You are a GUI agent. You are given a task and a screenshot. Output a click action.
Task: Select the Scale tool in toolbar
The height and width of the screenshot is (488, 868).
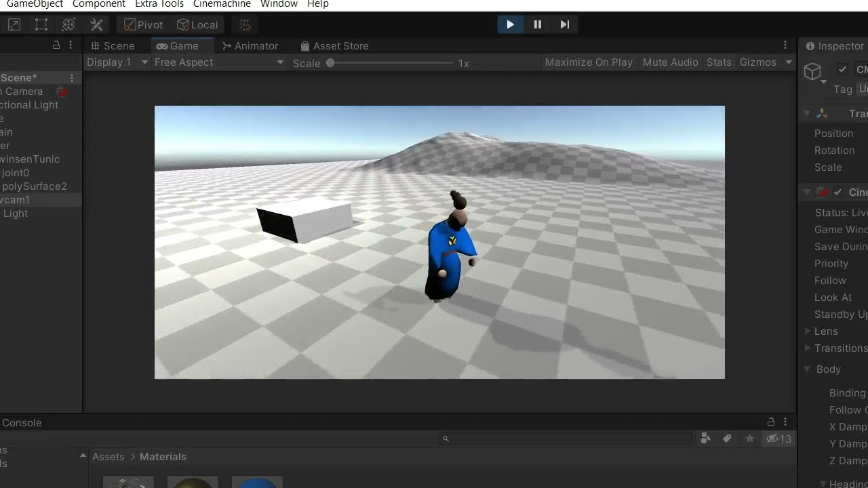point(14,25)
